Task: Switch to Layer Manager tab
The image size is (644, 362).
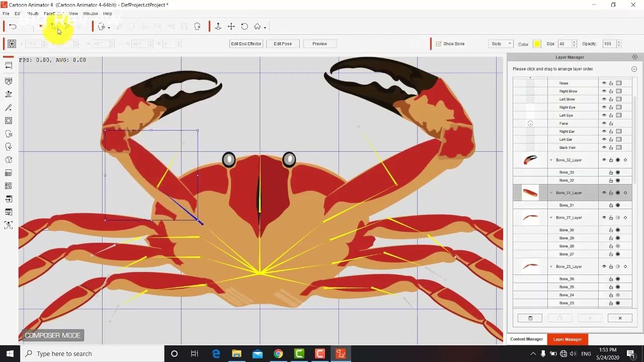Action: [x=568, y=339]
